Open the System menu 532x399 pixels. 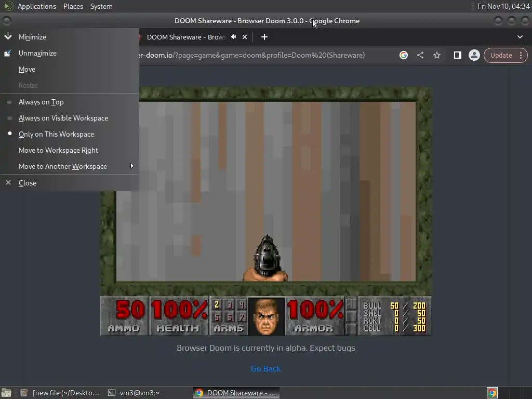tap(101, 6)
